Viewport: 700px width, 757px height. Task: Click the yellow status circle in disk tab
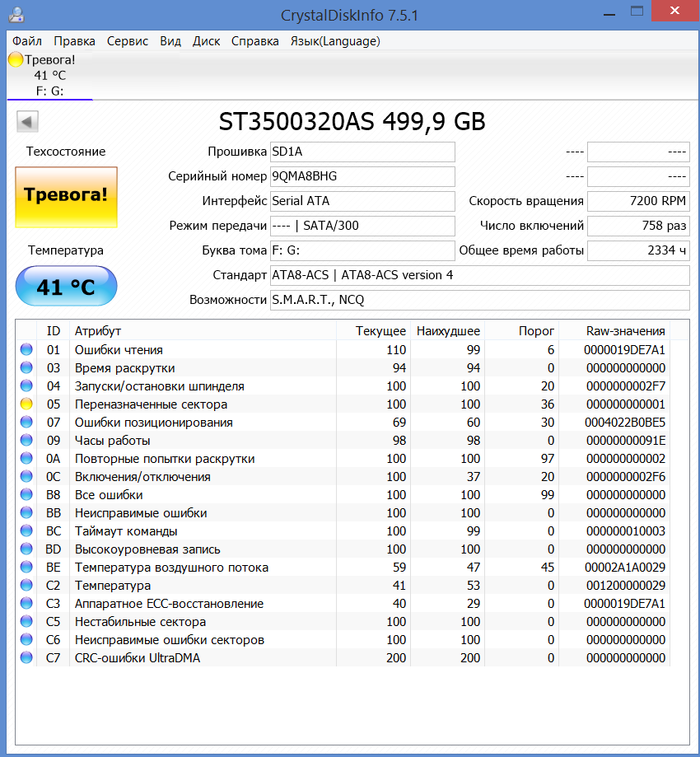(16, 59)
